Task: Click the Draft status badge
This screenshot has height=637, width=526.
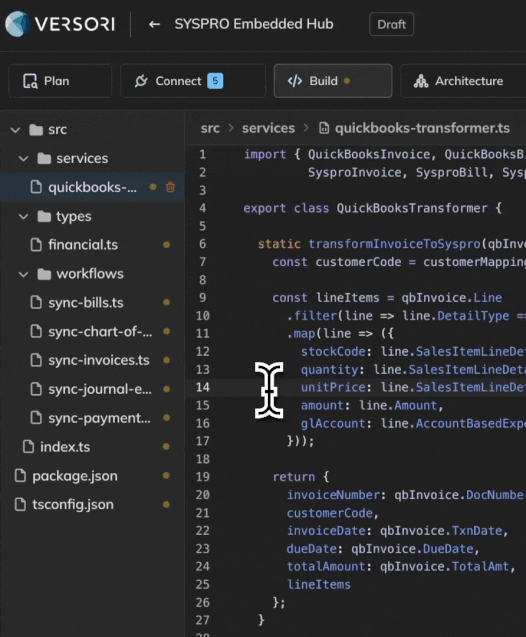Action: [392, 24]
